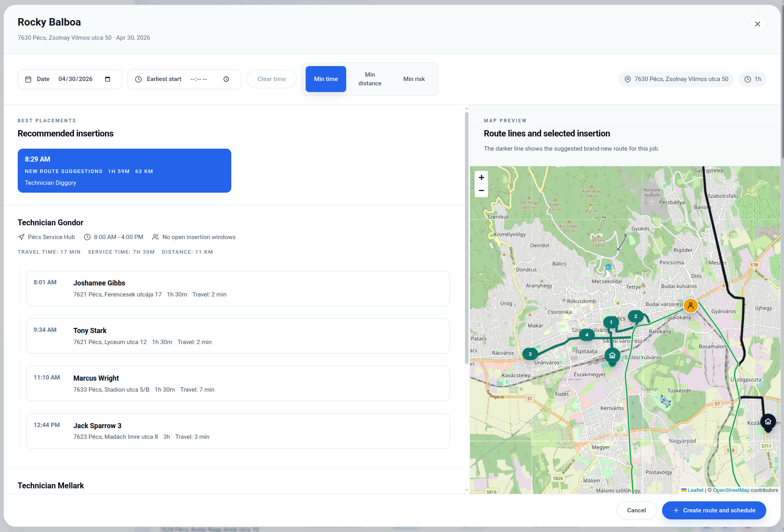
Task: Click the placements list scrollbar
Action: (x=467, y=238)
